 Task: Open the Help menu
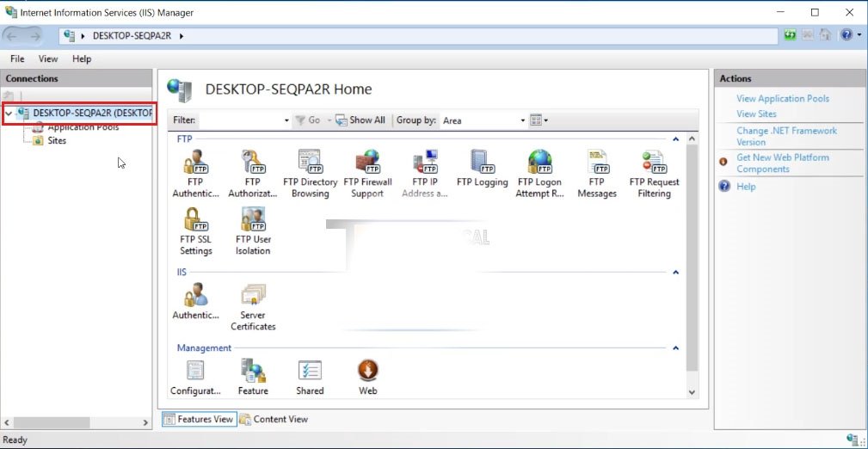tap(82, 58)
